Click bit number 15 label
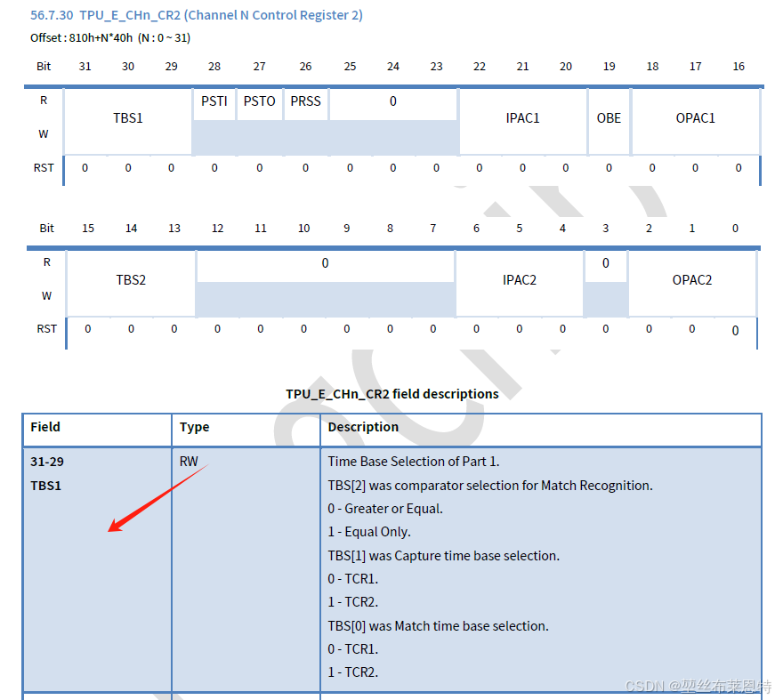Image resolution: width=775 pixels, height=700 pixels. [88, 229]
